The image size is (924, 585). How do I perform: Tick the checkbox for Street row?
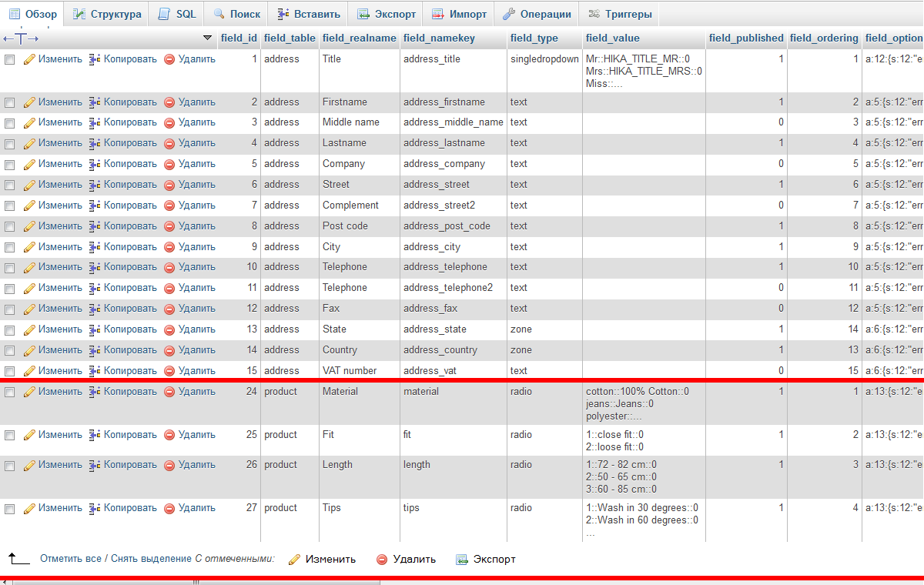point(10,185)
